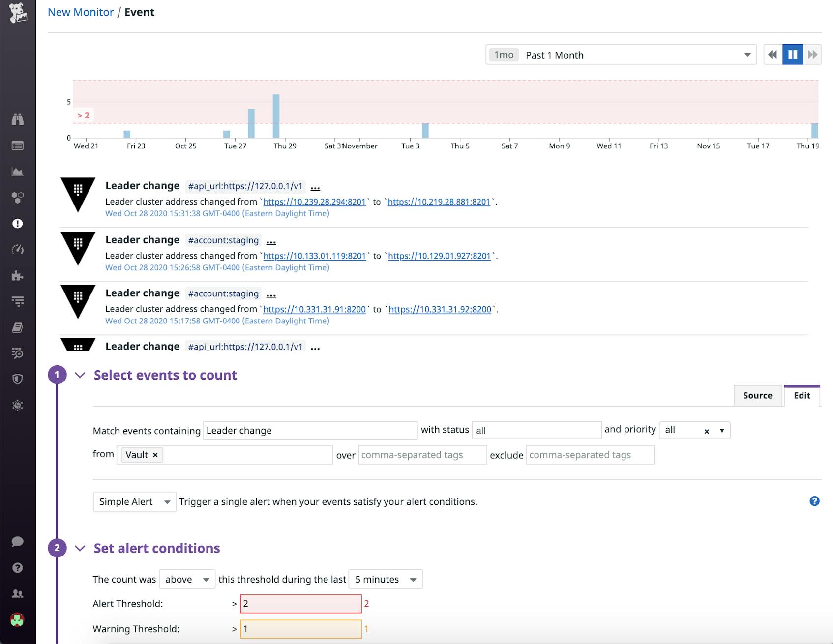833x644 pixels.
Task: Open the APM gauge icon in sidebar
Action: tap(18, 249)
